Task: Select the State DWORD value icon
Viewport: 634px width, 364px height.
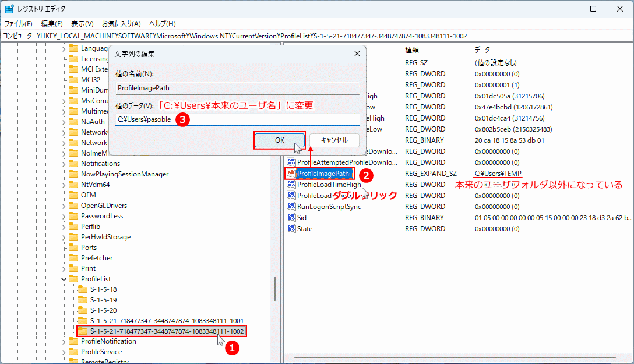Action: pyautogui.click(x=291, y=228)
